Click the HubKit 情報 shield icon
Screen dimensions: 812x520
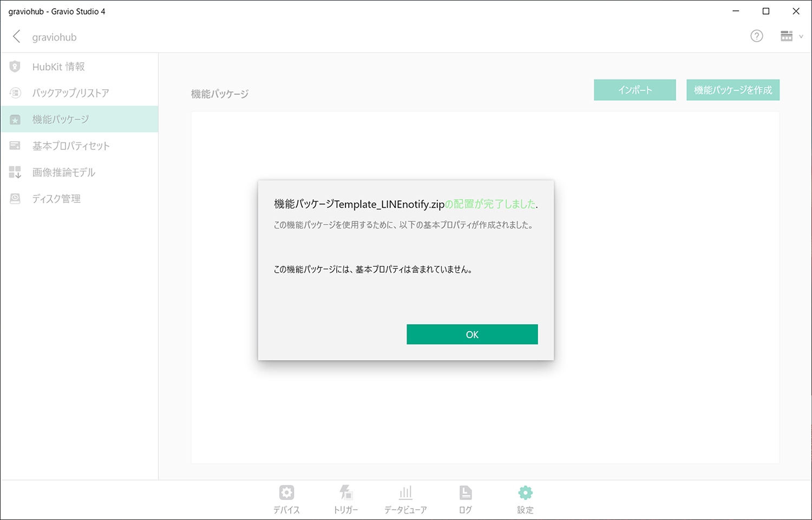click(15, 67)
